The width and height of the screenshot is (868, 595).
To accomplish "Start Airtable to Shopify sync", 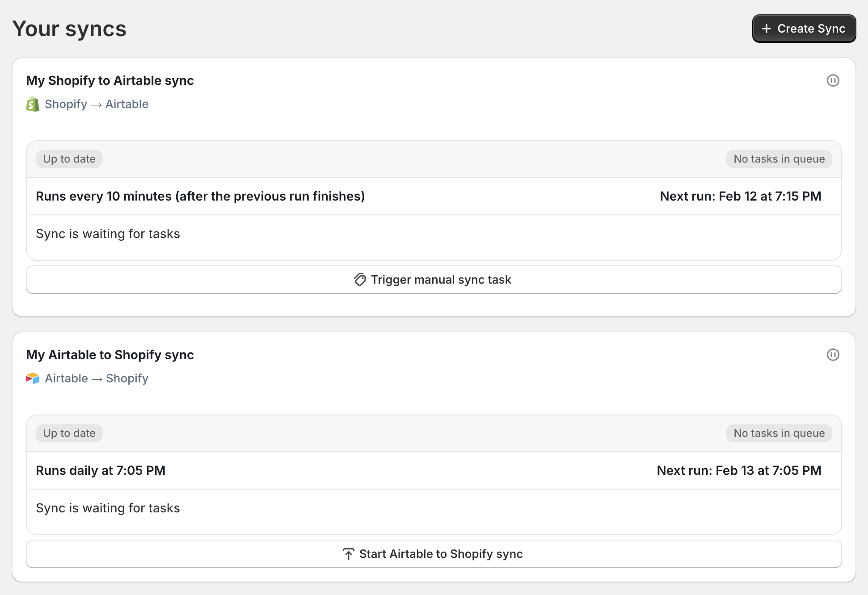I will click(x=434, y=554).
